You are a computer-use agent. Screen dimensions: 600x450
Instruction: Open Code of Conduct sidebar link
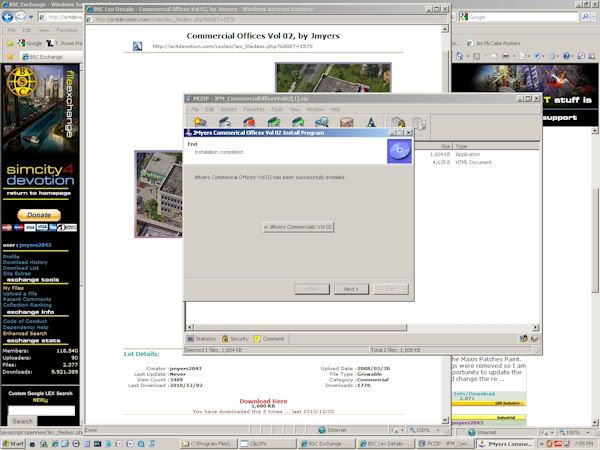tap(25, 321)
